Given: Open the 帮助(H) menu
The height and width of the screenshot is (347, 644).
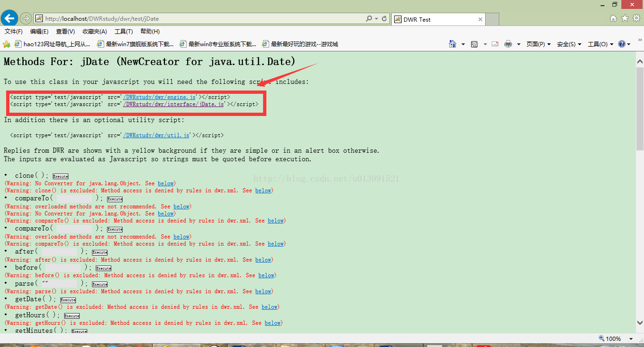Looking at the screenshot, I should tap(150, 32).
